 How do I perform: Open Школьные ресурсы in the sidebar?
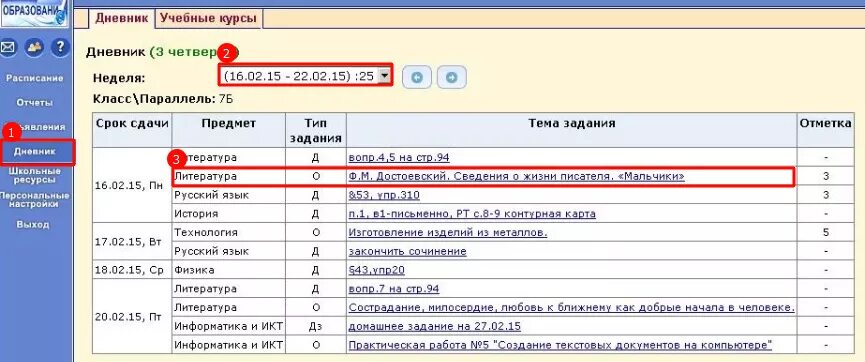35,175
